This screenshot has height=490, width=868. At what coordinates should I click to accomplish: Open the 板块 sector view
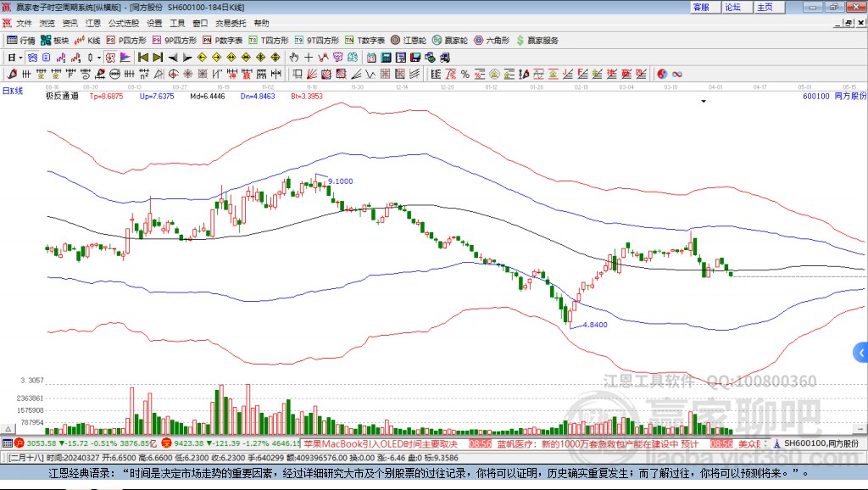tap(54, 41)
